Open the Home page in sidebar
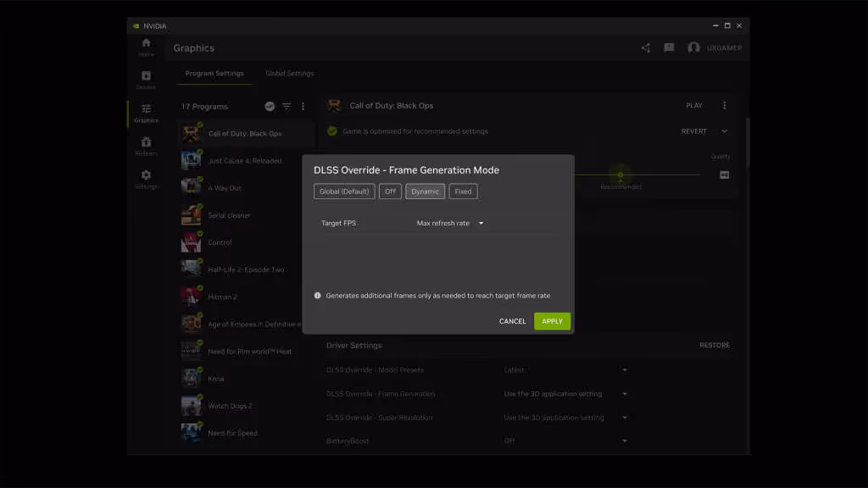This screenshot has width=868, height=488. click(146, 47)
